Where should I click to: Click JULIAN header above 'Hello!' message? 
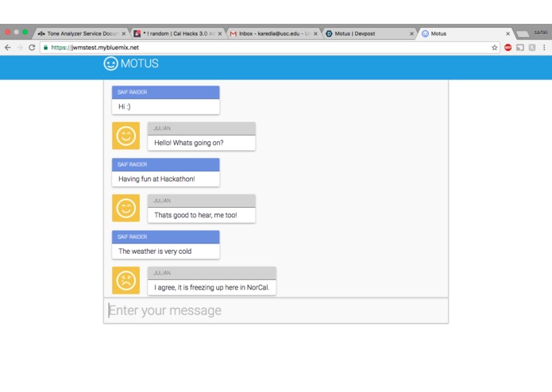pyautogui.click(x=202, y=129)
